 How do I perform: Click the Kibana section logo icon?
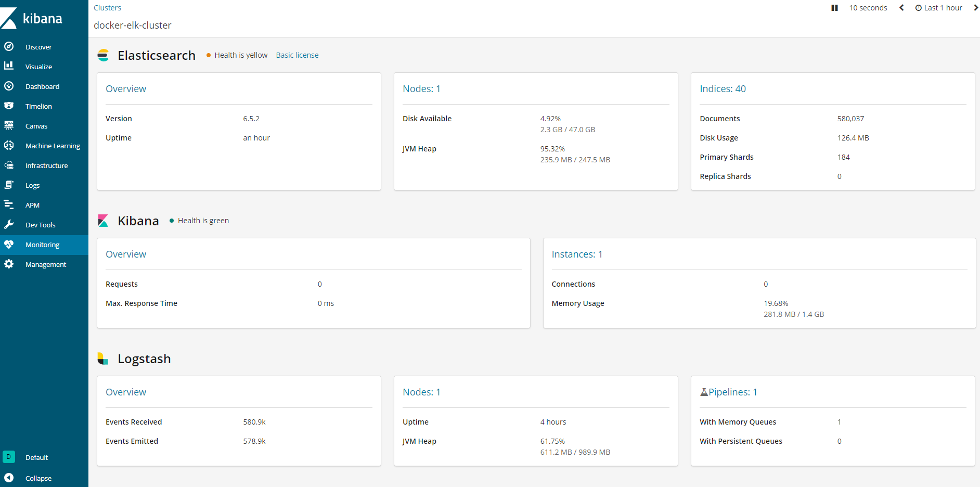[103, 221]
